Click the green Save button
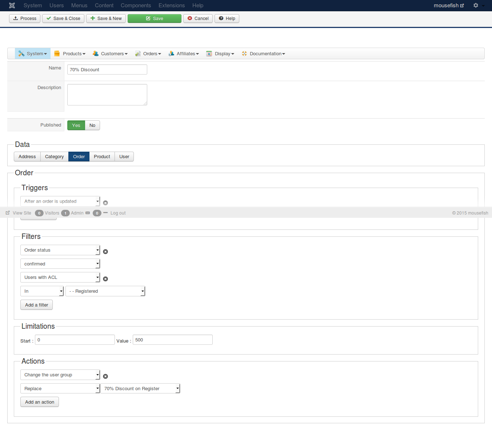 tap(155, 19)
